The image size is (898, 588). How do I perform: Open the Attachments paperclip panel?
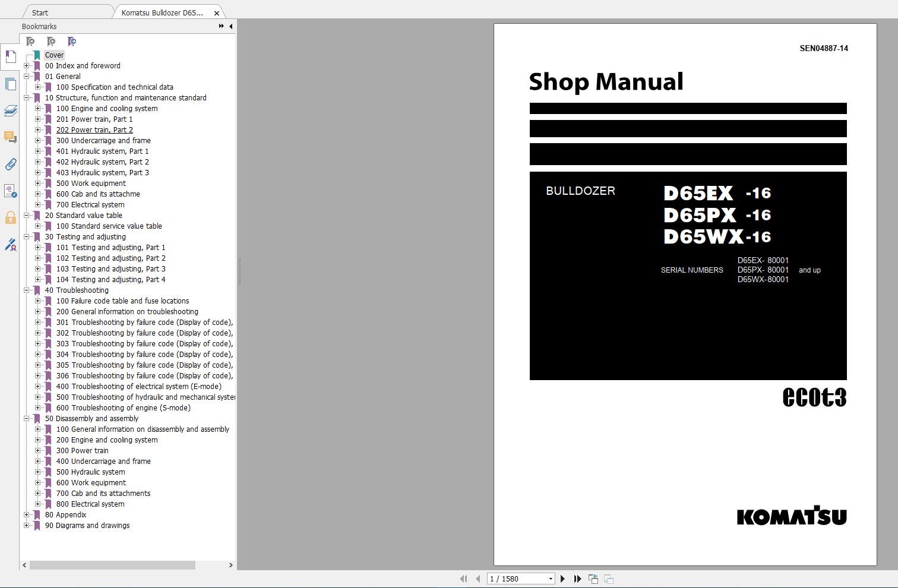10,164
